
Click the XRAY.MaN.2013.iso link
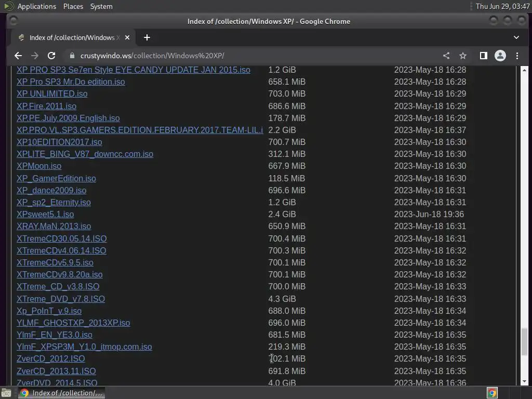tap(54, 227)
